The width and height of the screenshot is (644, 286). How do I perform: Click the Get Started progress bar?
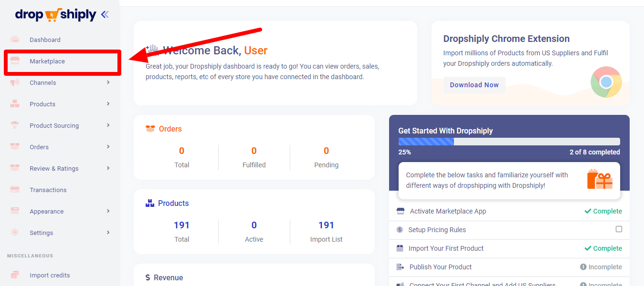click(509, 142)
